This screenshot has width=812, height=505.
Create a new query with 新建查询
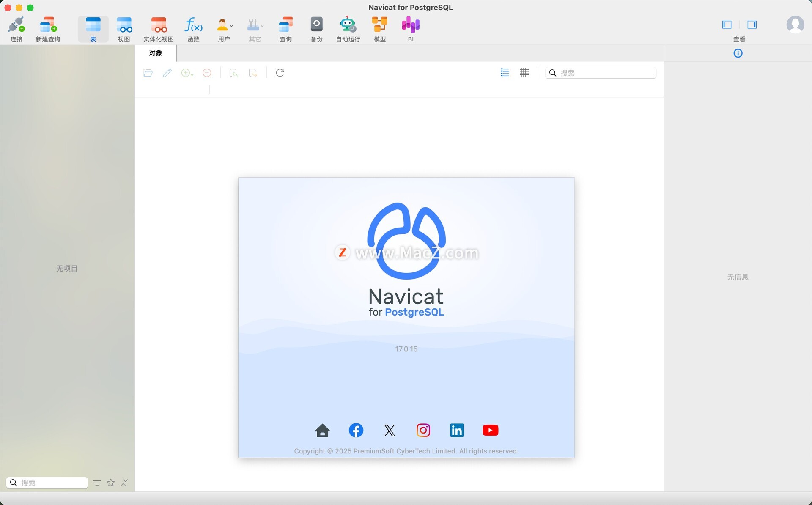pos(48,29)
